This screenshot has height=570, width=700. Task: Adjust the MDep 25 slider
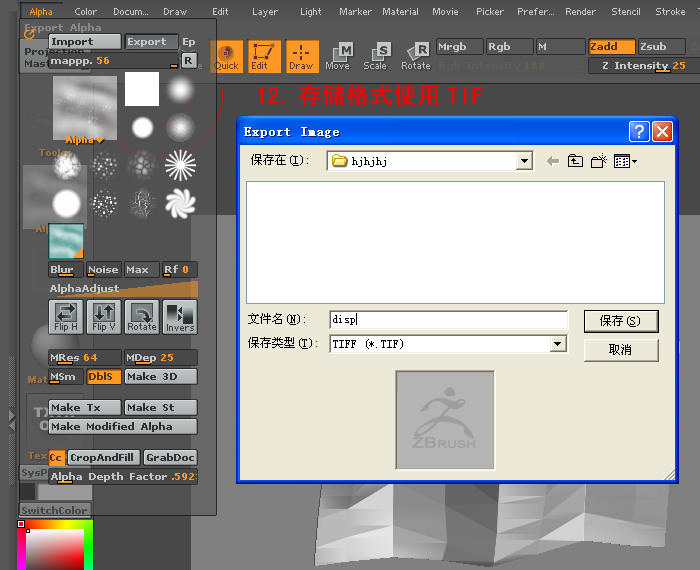[161, 358]
